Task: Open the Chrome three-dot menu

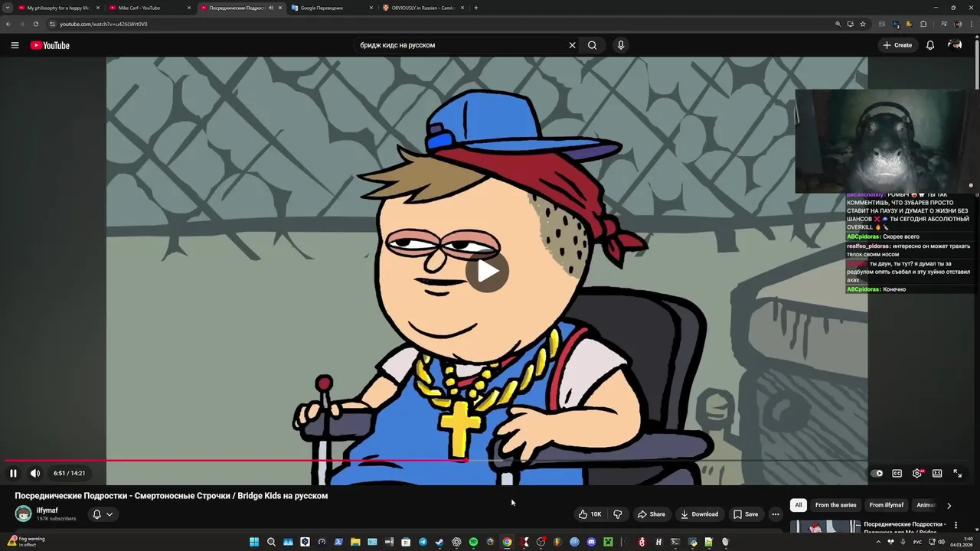Action: pyautogui.click(x=972, y=24)
